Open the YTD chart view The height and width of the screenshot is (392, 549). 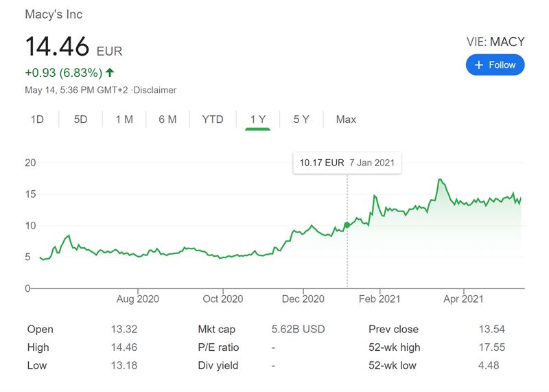(x=213, y=119)
